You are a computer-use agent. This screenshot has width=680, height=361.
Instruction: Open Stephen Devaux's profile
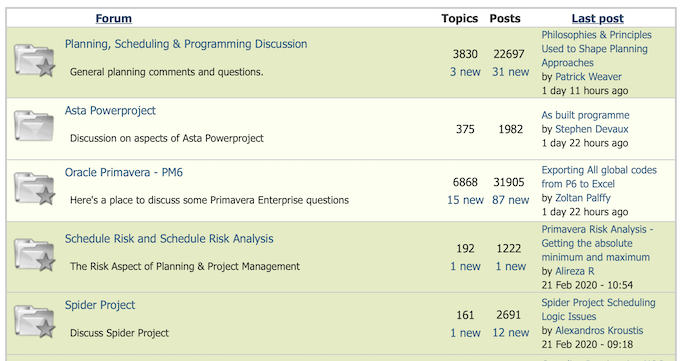click(x=592, y=129)
